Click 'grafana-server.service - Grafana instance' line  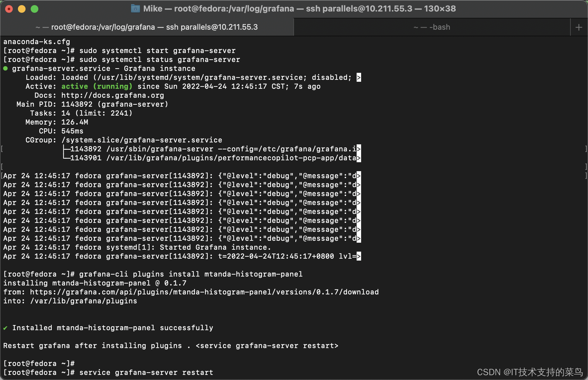104,68
